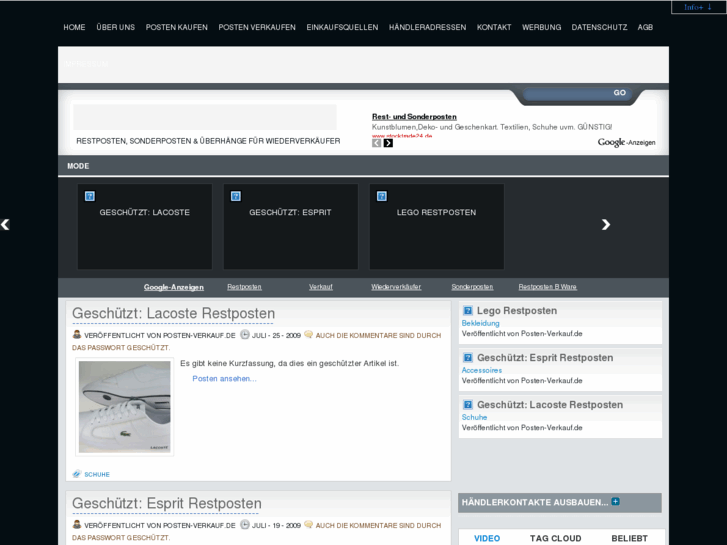Open the Wiederverkäufer ad link
The width and height of the screenshot is (727, 545).
(x=396, y=287)
